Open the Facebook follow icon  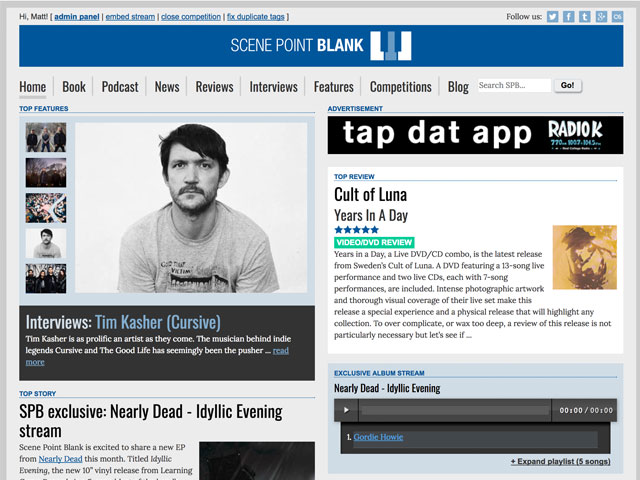[x=569, y=17]
